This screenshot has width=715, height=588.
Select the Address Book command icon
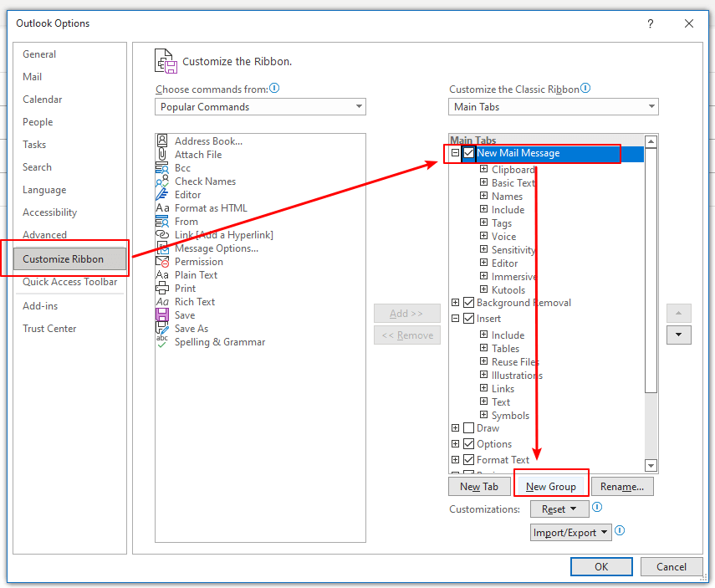click(163, 141)
